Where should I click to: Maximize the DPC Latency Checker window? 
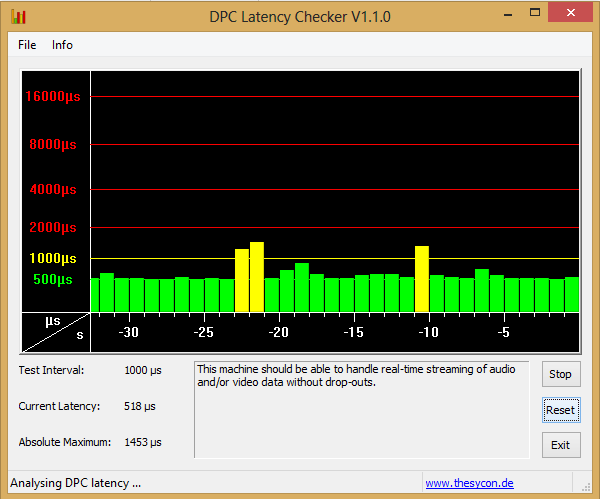(535, 13)
